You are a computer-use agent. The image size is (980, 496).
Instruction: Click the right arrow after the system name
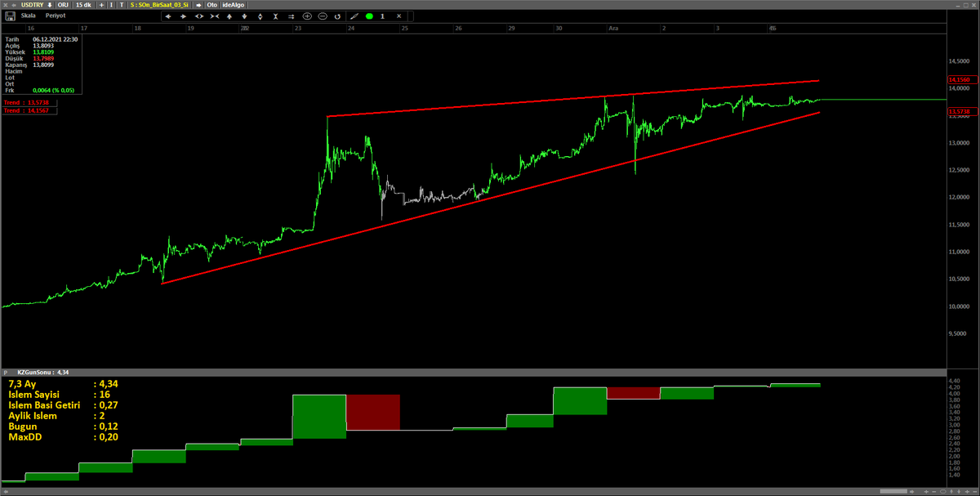tap(198, 5)
